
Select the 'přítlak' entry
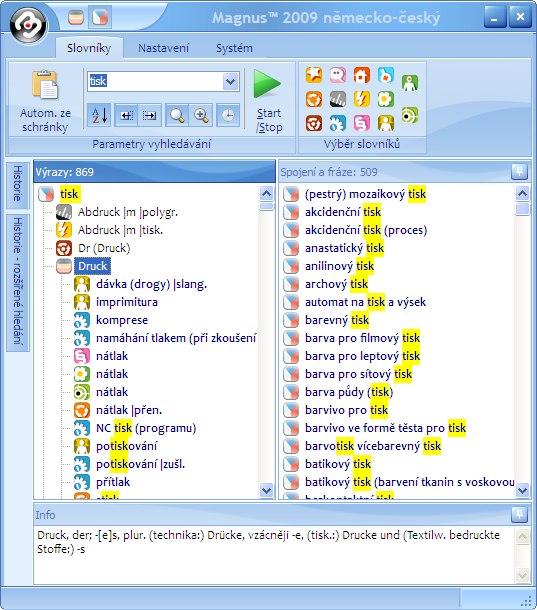point(113,482)
